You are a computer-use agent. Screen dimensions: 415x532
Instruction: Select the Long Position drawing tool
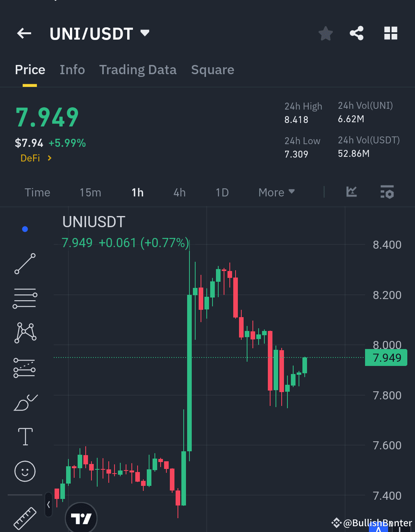tap(25, 367)
